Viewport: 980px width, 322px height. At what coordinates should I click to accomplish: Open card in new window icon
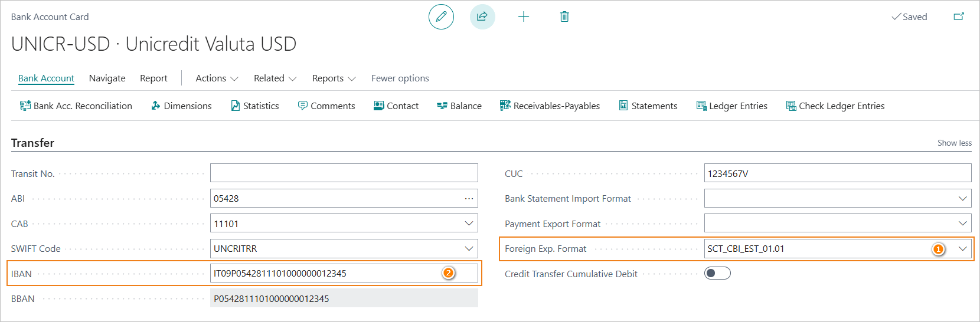959,17
